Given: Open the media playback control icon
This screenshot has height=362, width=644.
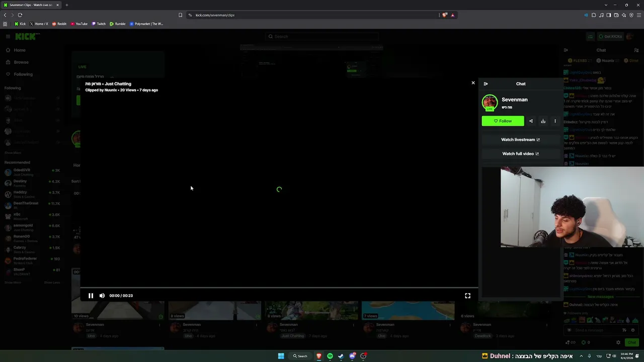Looking at the screenshot, I should (x=601, y=15).
